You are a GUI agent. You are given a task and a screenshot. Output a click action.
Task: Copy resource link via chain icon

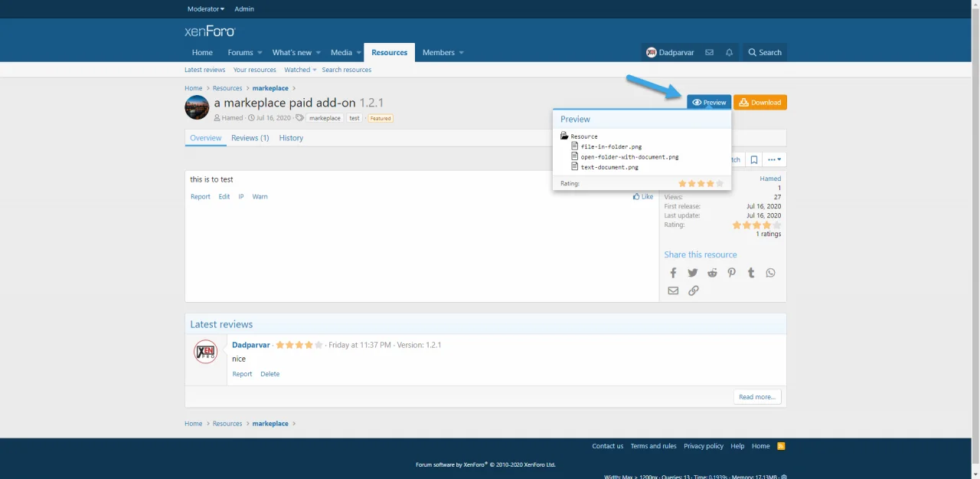pos(693,290)
